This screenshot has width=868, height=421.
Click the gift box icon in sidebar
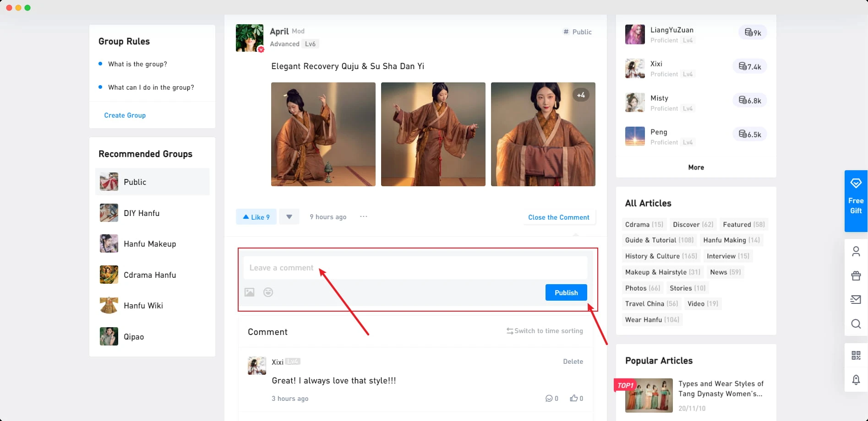coord(856,275)
